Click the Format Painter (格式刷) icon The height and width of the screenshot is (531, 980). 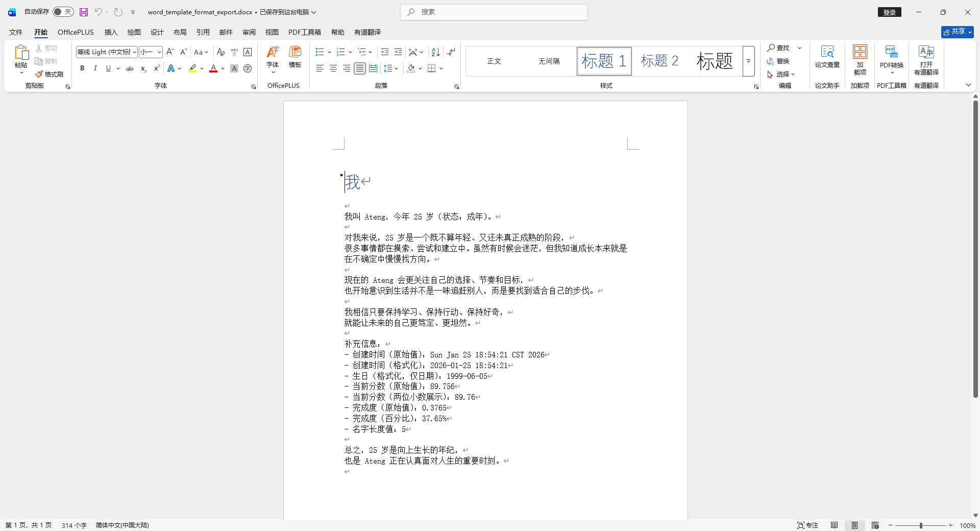click(49, 74)
